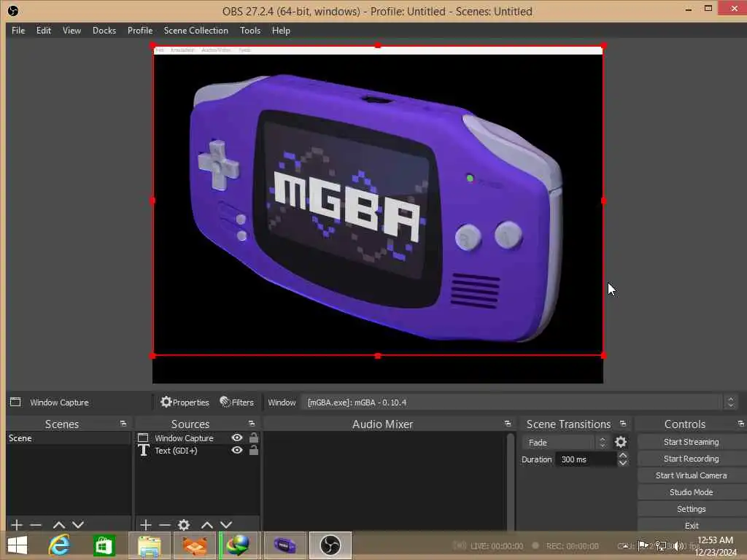Click Start Virtual Camera
The image size is (747, 560).
pyautogui.click(x=692, y=475)
